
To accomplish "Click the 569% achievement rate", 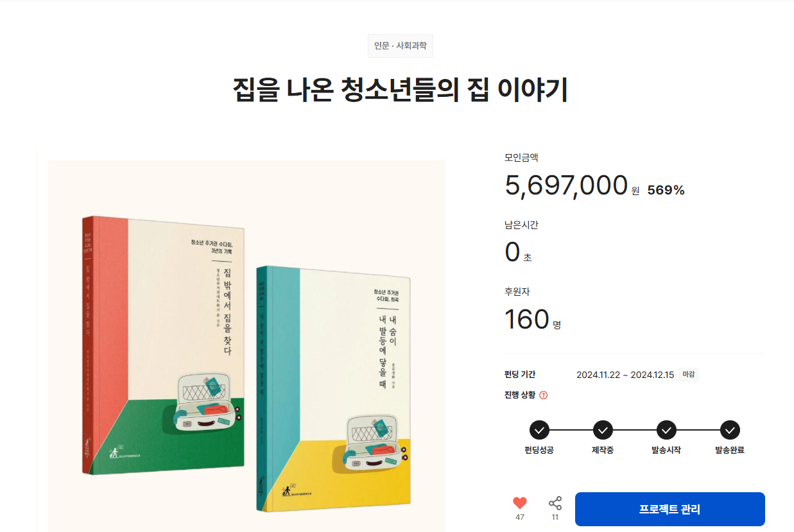I will (x=666, y=190).
